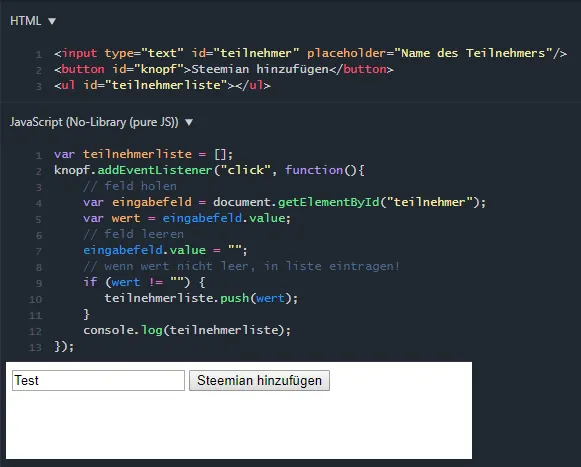Click the HTML line with button id="knopf"
The image size is (581, 467).
click(x=224, y=69)
